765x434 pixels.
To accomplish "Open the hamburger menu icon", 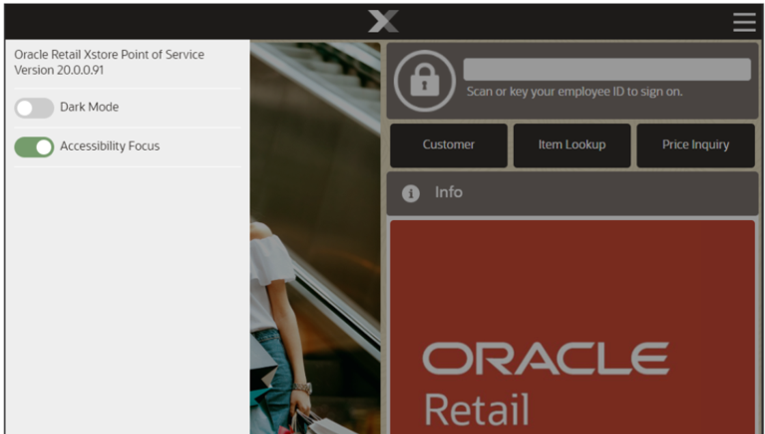I will pos(744,22).
